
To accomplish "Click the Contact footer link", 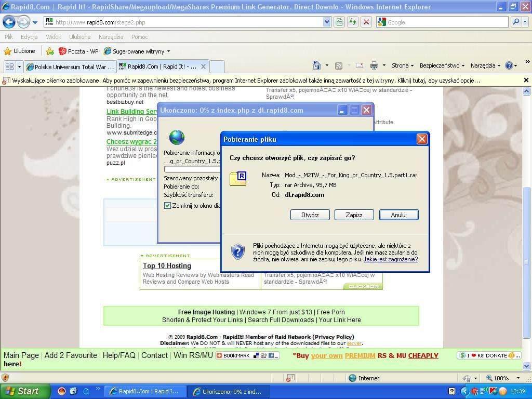I will [154, 355].
